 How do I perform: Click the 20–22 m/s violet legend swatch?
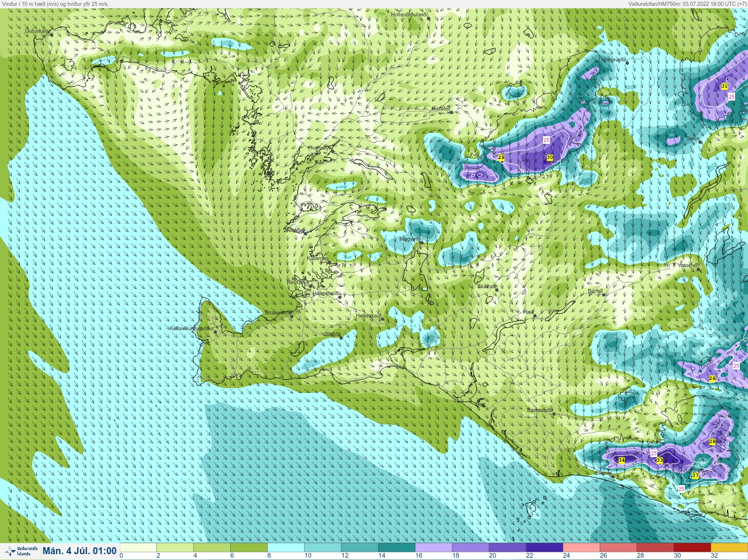coord(507,548)
